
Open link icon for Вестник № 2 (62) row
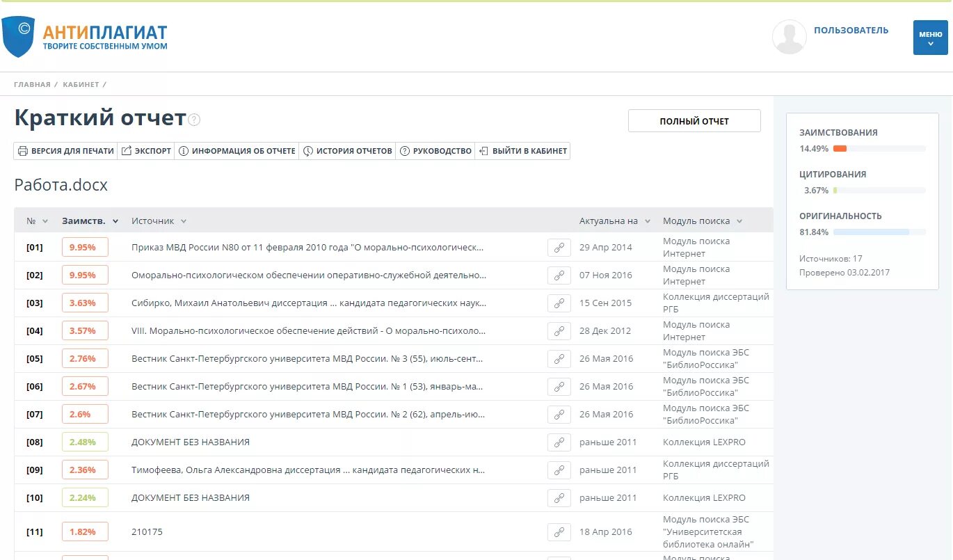(x=559, y=415)
